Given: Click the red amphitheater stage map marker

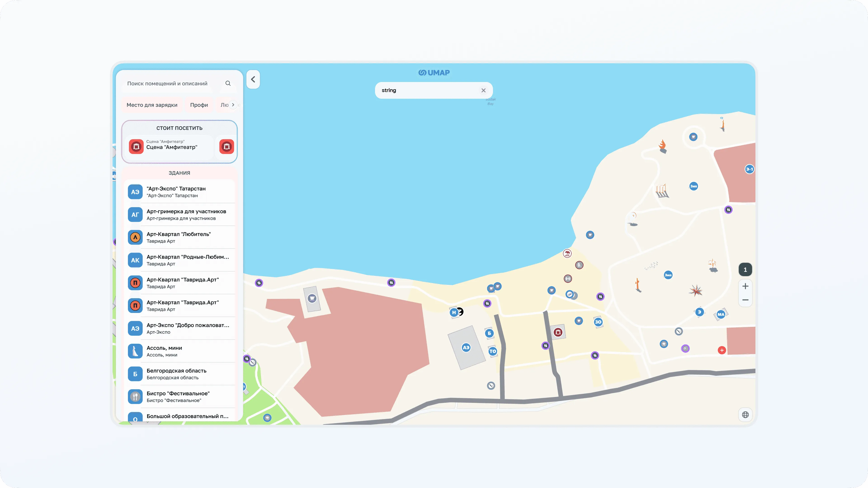Looking at the screenshot, I should 558,332.
